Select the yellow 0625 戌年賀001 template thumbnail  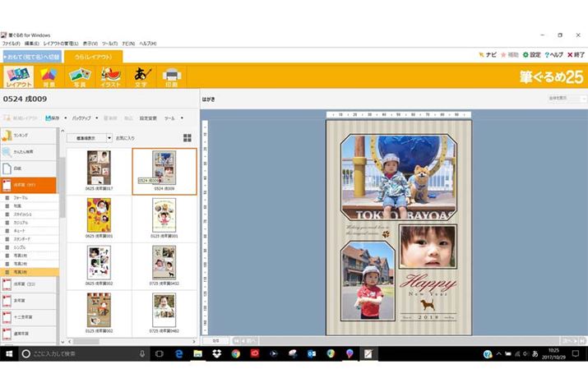click(99, 217)
